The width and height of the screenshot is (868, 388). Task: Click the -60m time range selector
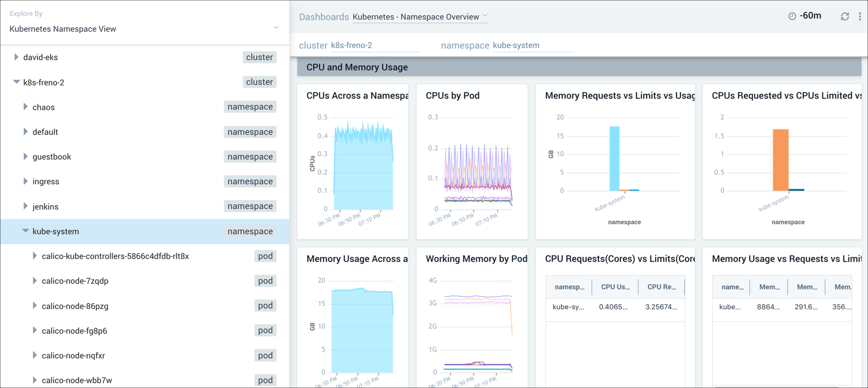810,16
